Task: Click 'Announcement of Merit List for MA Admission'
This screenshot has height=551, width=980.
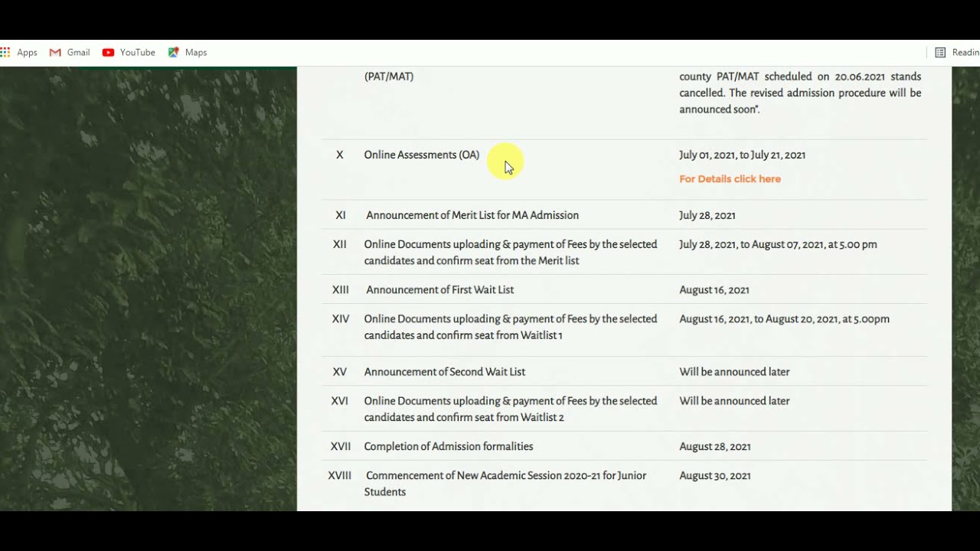Action: pyautogui.click(x=472, y=215)
